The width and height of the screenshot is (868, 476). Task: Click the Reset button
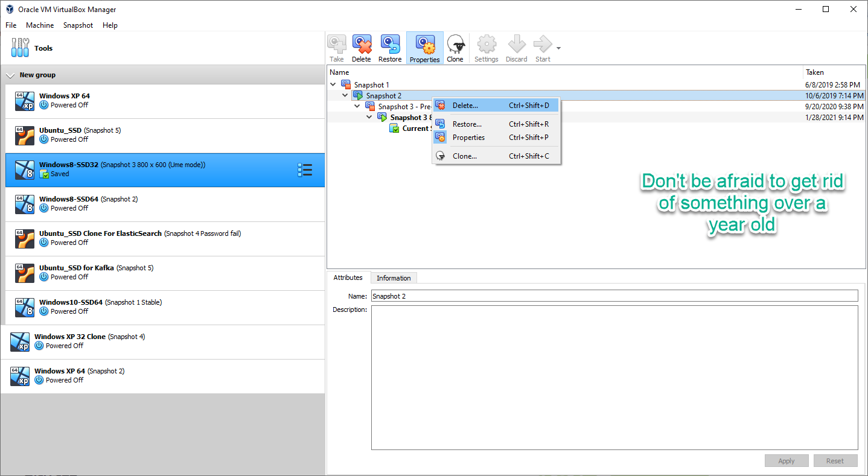835,461
